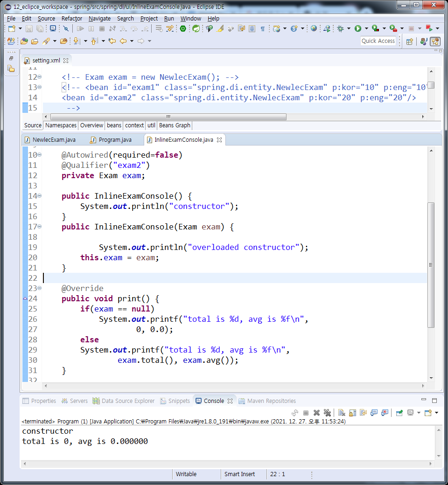This screenshot has height=485, width=448.
Task: Open the Forward history dropdown arrow
Action: pos(149,41)
